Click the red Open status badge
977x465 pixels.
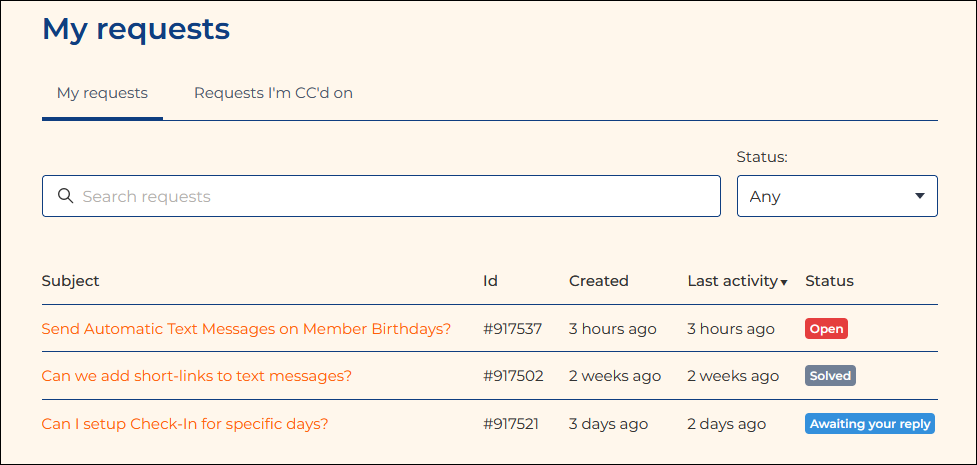point(826,329)
